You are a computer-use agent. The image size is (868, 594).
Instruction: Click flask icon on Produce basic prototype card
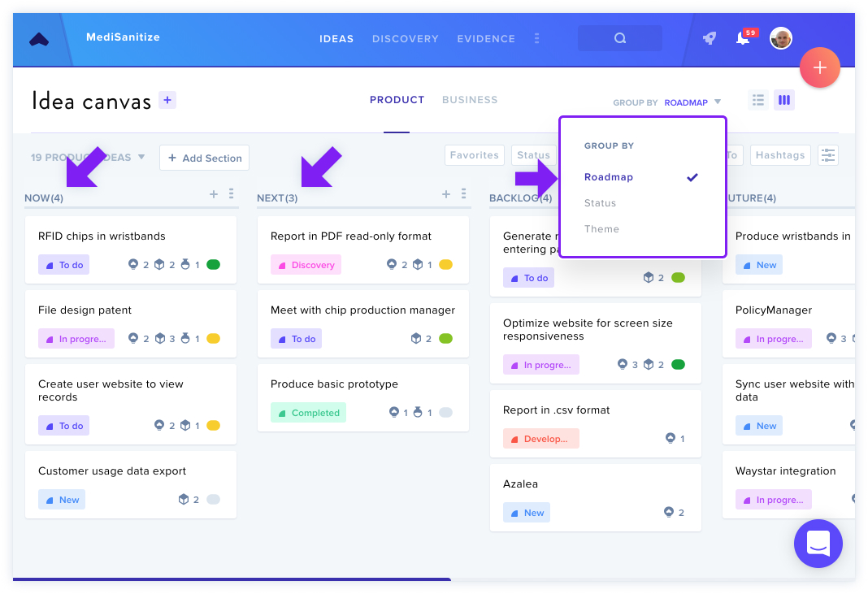click(418, 412)
